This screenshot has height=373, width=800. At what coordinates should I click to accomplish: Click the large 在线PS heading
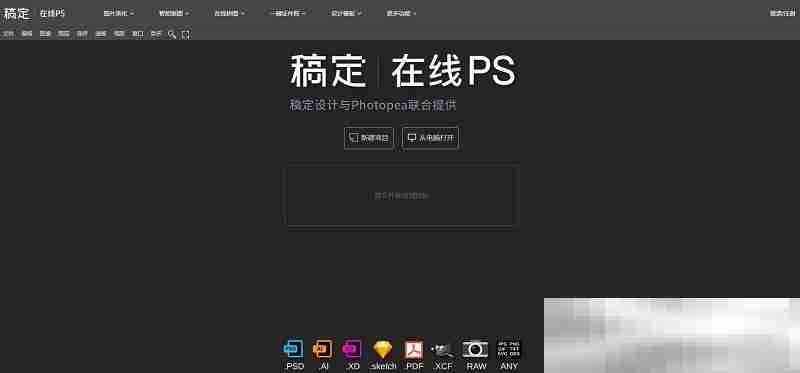pyautogui.click(x=454, y=71)
